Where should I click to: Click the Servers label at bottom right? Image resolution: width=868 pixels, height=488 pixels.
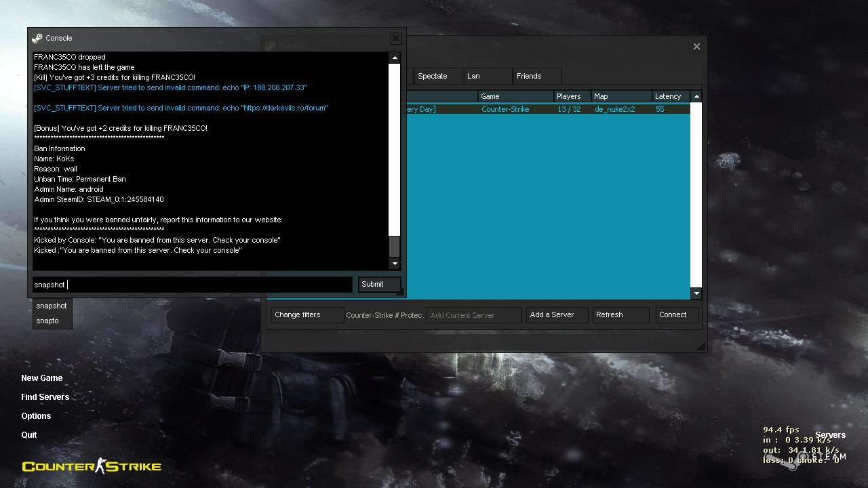[x=830, y=435]
